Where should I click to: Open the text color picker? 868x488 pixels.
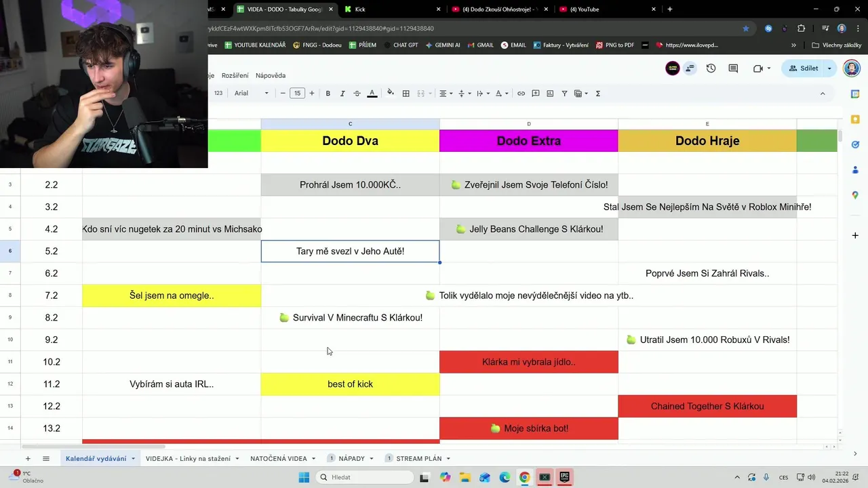(x=372, y=94)
